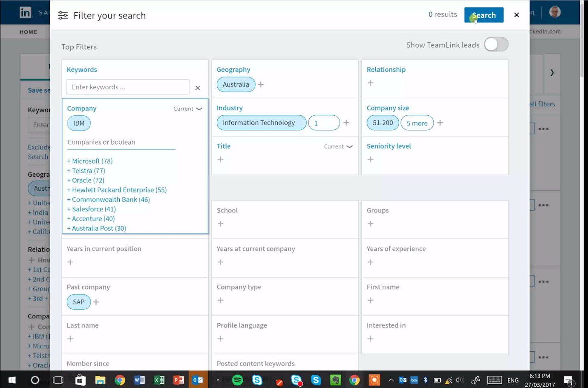Open Spotify from the taskbar
Screen dimensions: 588x388
point(237,380)
